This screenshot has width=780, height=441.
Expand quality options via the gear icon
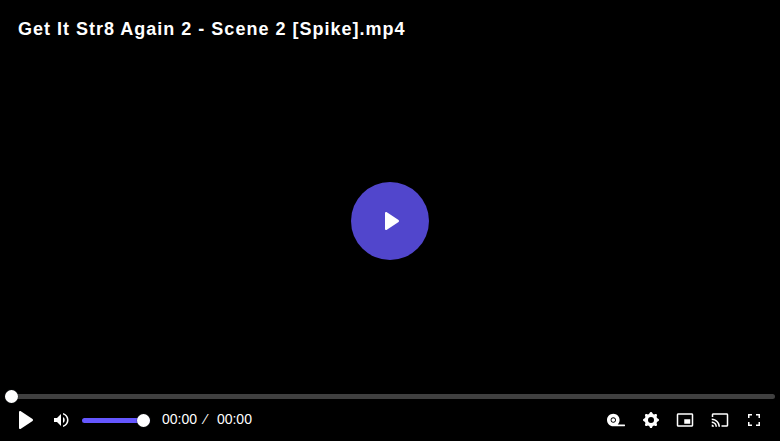[651, 420]
